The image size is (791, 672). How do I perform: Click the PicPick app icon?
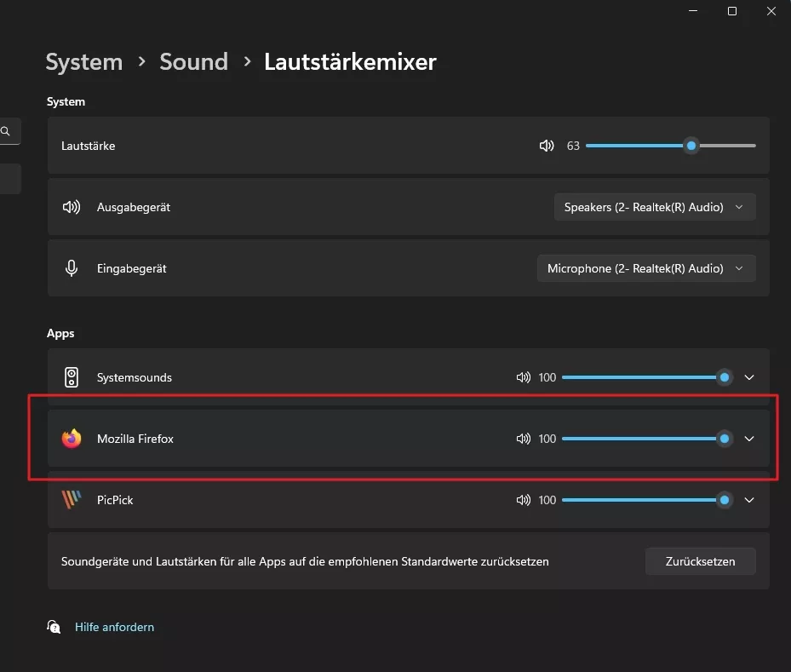72,500
